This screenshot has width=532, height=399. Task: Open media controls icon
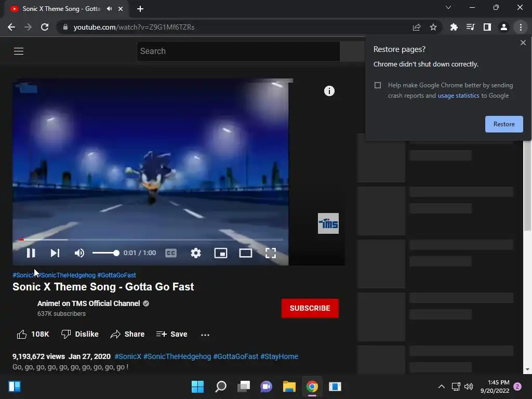[470, 27]
